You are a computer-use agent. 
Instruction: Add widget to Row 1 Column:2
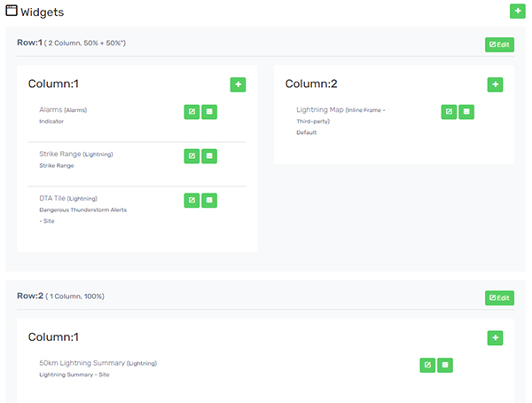pos(495,84)
